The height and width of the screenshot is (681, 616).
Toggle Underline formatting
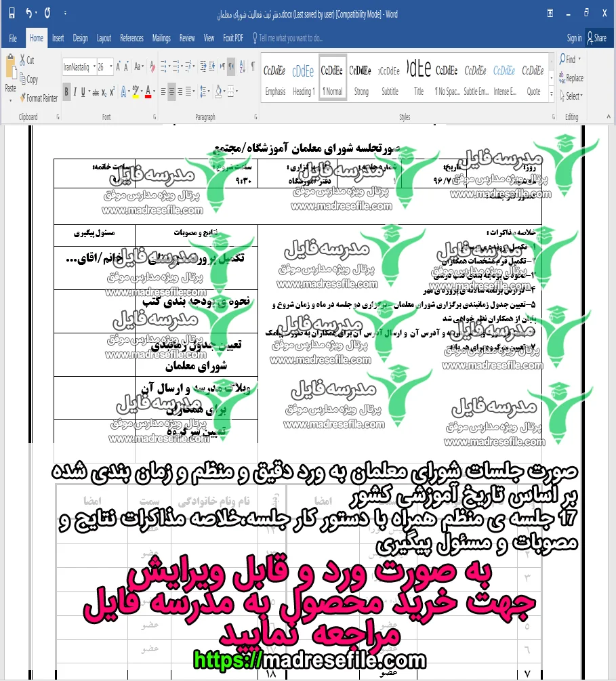click(83, 91)
